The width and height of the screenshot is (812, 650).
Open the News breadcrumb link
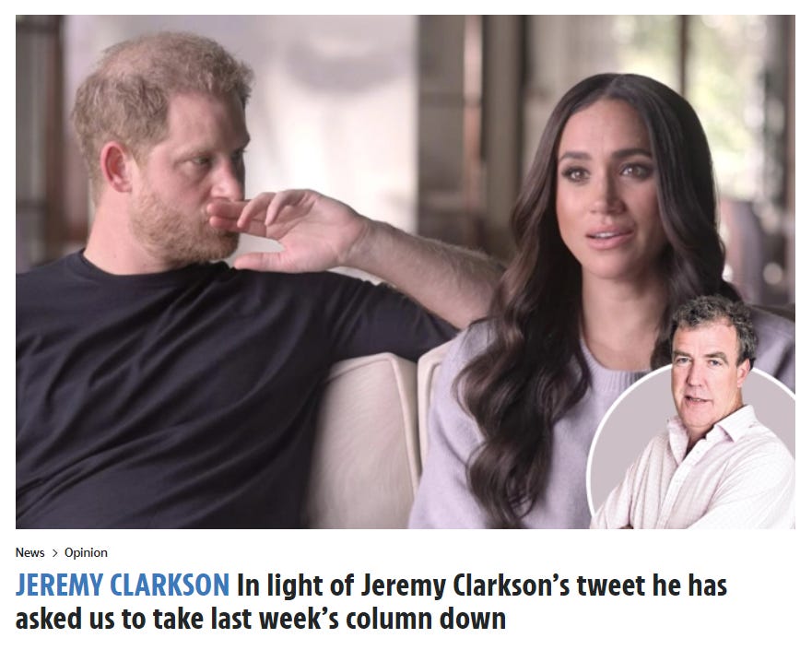click(x=30, y=552)
